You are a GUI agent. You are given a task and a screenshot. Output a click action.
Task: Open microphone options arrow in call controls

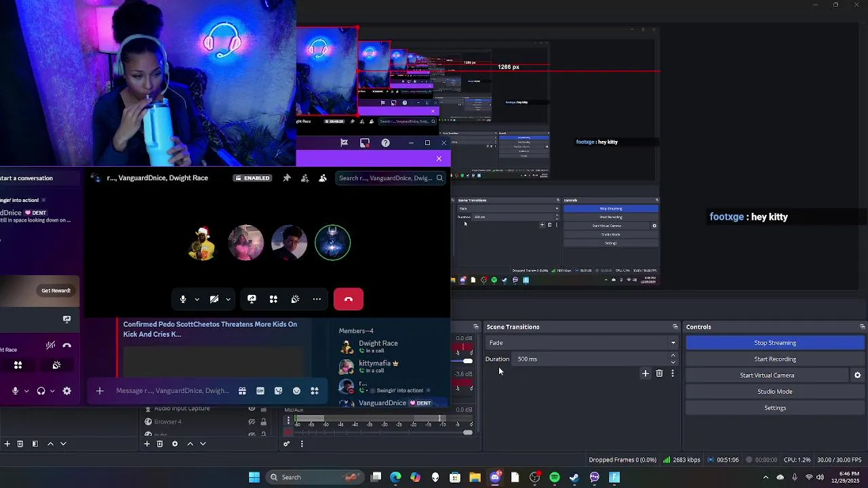(x=197, y=299)
